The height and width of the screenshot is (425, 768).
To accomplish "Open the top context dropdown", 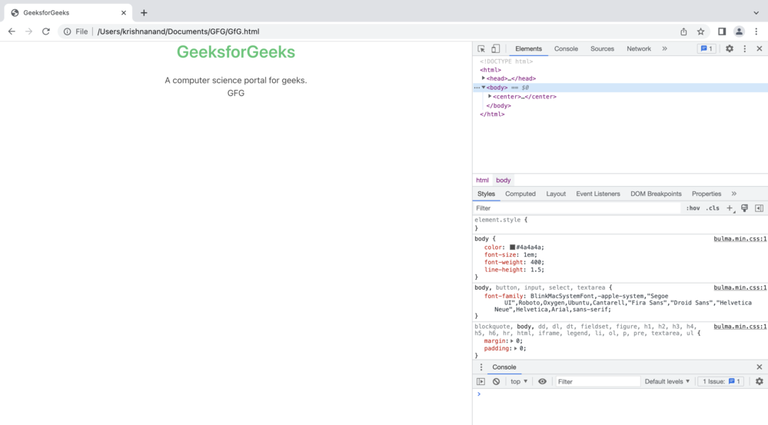I will pos(519,381).
